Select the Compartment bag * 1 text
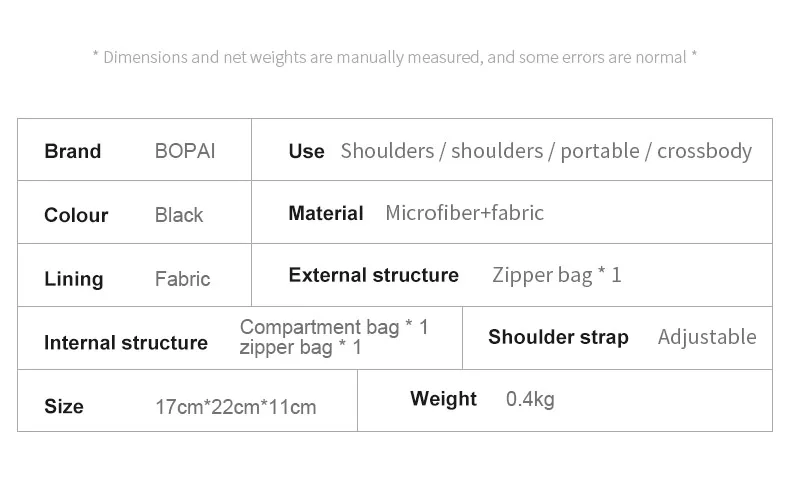The width and height of the screenshot is (790, 502). point(334,327)
